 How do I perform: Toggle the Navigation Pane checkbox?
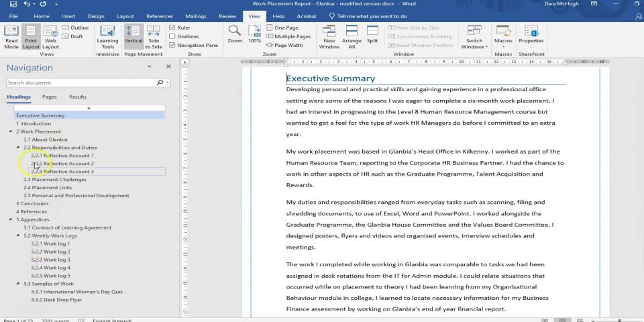tap(172, 45)
